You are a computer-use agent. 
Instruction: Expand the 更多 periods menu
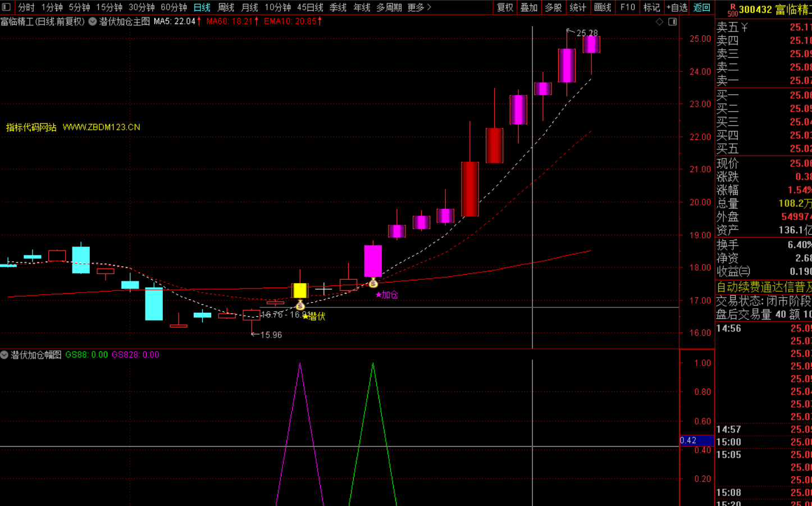point(419,7)
